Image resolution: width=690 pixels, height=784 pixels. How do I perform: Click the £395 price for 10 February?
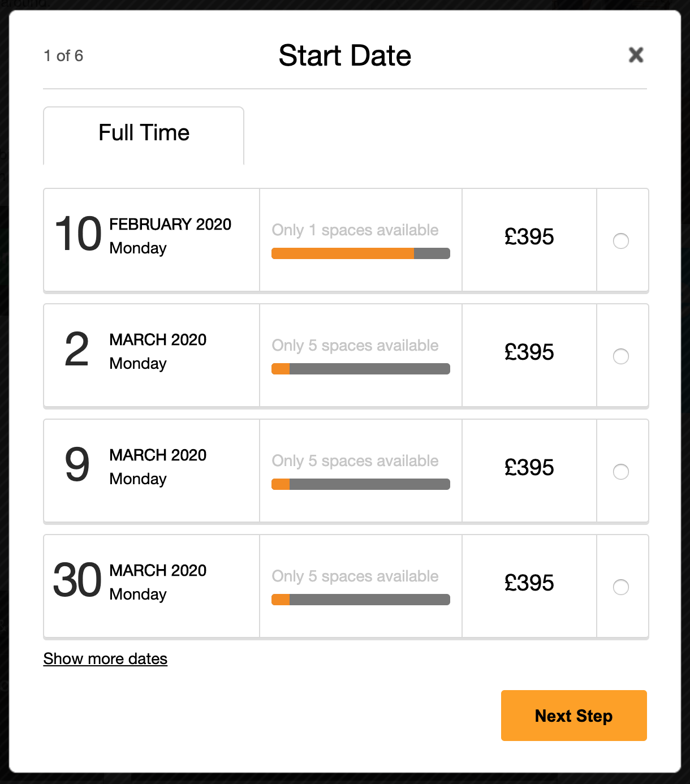point(529,237)
